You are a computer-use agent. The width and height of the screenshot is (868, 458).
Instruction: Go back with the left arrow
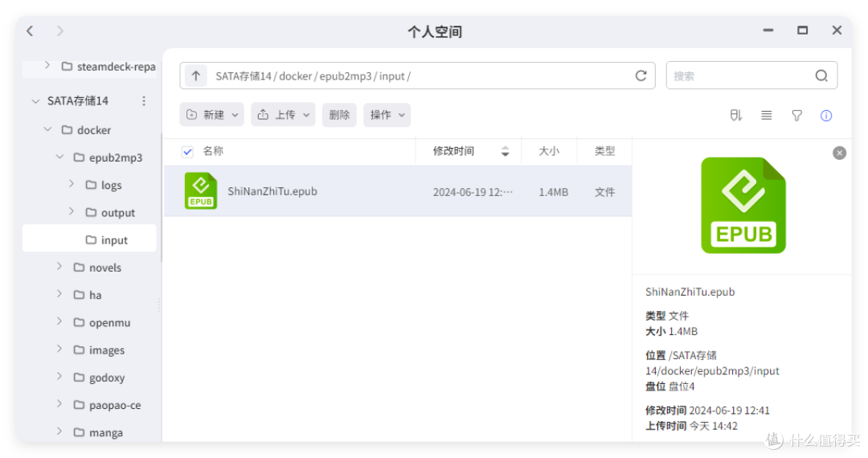pyautogui.click(x=30, y=31)
